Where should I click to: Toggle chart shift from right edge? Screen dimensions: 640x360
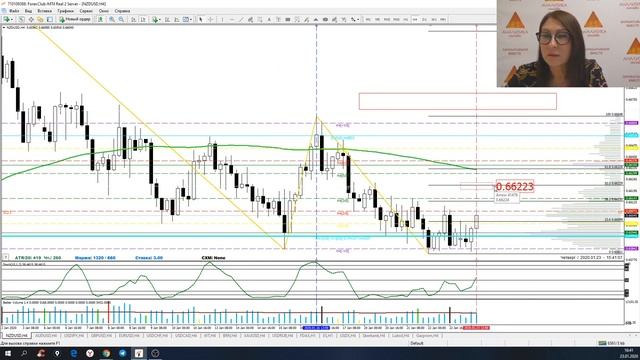click(143, 19)
